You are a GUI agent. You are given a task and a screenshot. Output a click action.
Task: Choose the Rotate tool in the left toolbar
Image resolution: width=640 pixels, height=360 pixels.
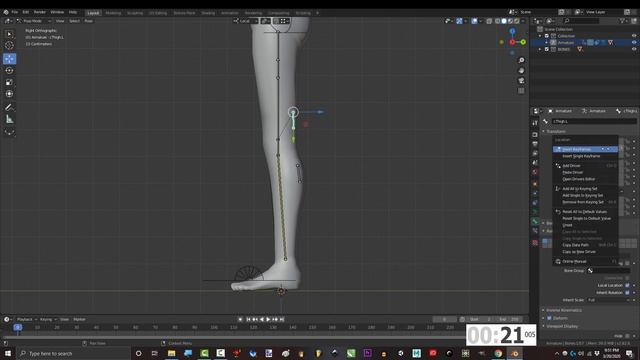[9, 70]
